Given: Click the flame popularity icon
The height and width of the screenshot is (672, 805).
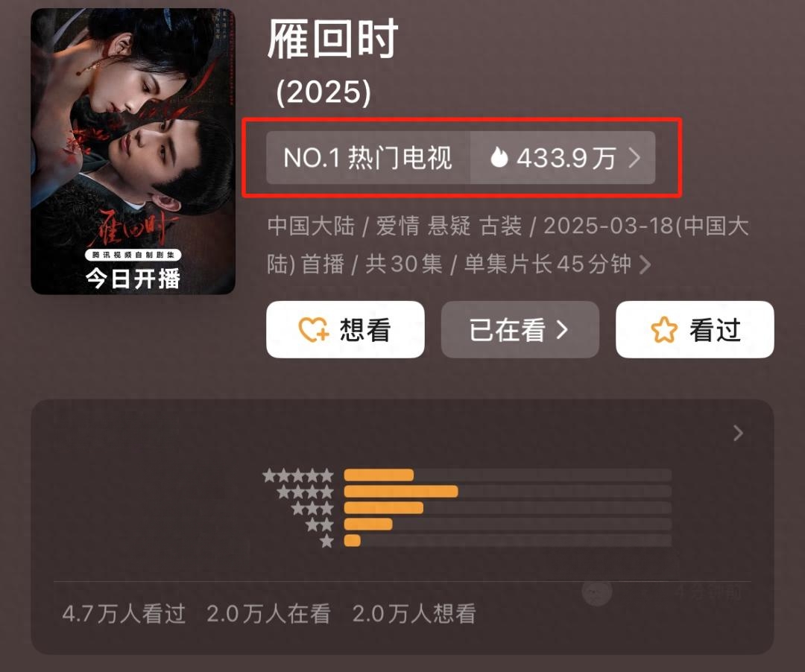Looking at the screenshot, I should pyautogui.click(x=499, y=157).
